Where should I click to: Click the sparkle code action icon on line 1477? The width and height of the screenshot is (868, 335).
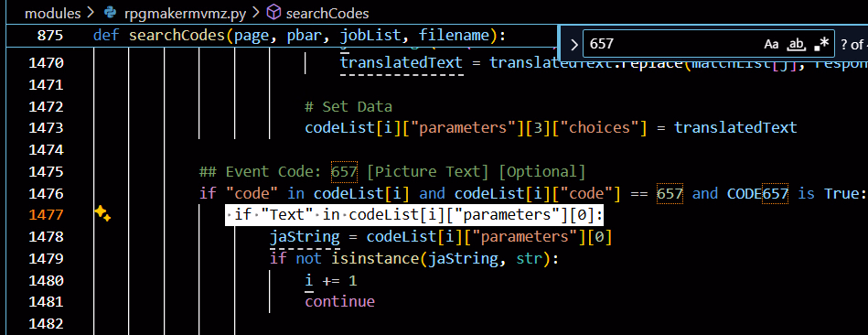tap(102, 214)
